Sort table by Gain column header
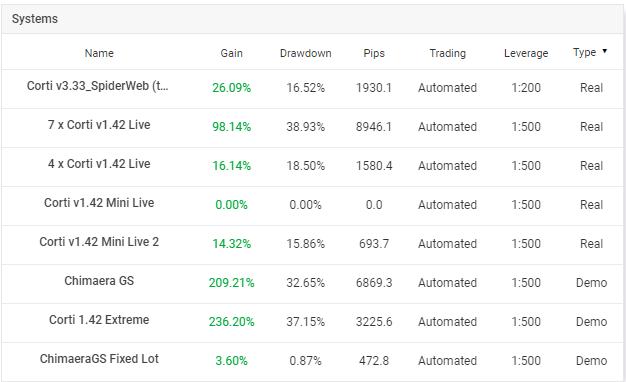This screenshot has height=382, width=626. click(232, 53)
